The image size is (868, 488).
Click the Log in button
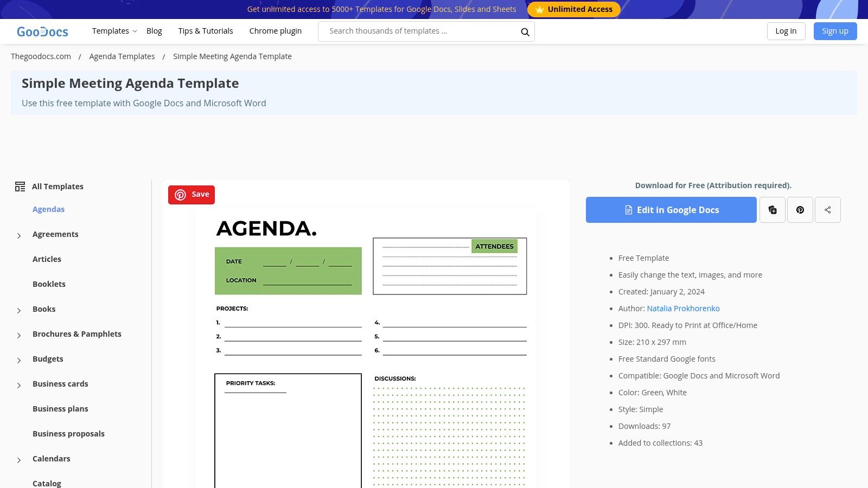(x=786, y=31)
